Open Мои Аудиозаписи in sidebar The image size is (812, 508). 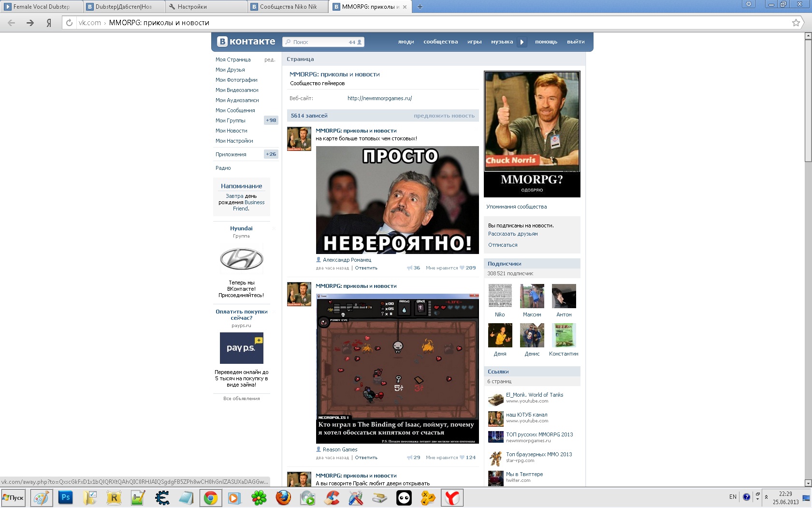point(237,101)
